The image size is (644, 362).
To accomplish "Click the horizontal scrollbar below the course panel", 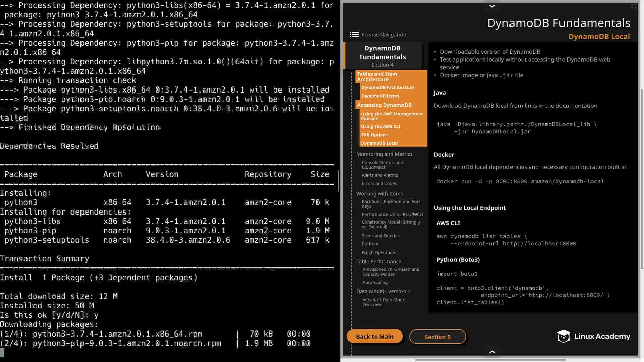I will [490, 360].
